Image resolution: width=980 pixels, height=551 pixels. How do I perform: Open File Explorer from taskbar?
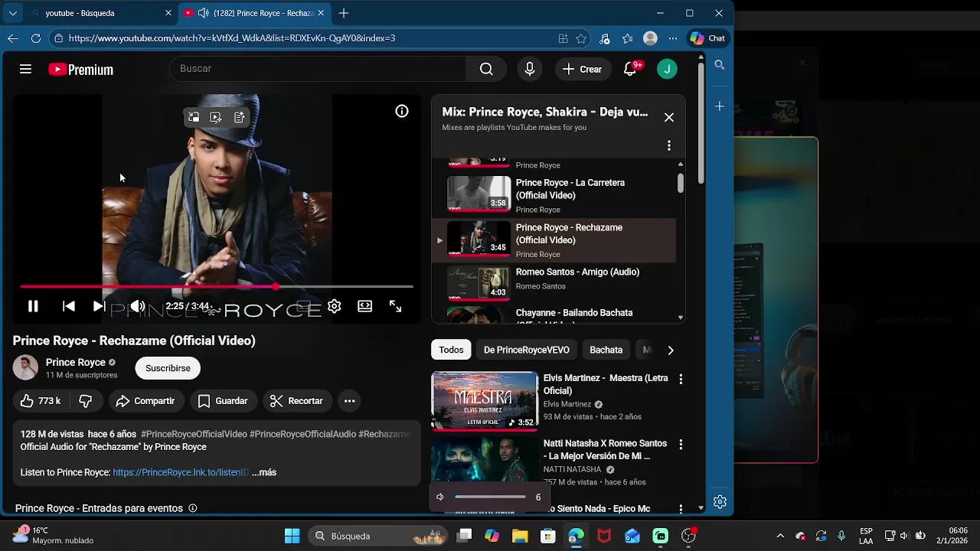click(520, 536)
